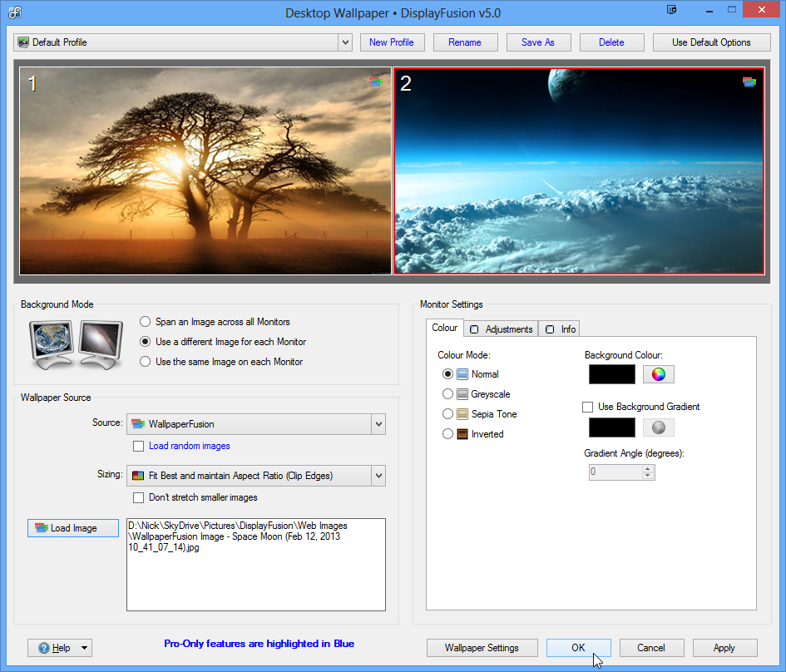786x672 pixels.
Task: Tick Don't stretch smaller images checkbox
Action: (x=138, y=497)
